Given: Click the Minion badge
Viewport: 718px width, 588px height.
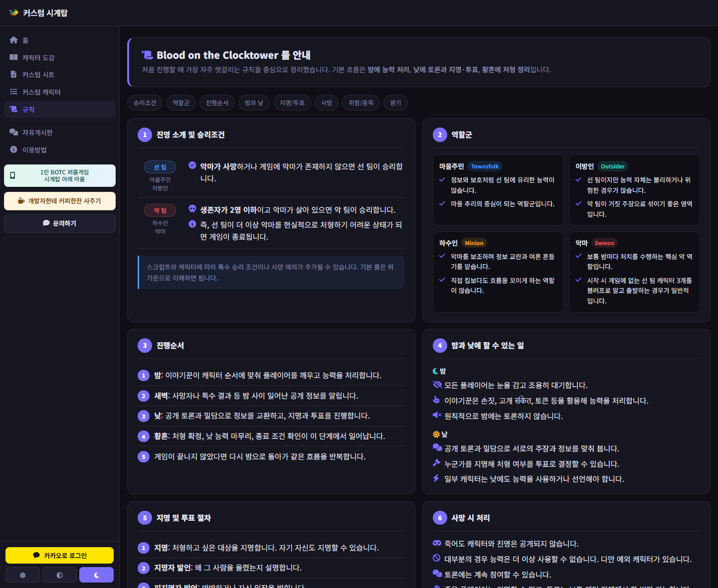Looking at the screenshot, I should click(x=474, y=243).
